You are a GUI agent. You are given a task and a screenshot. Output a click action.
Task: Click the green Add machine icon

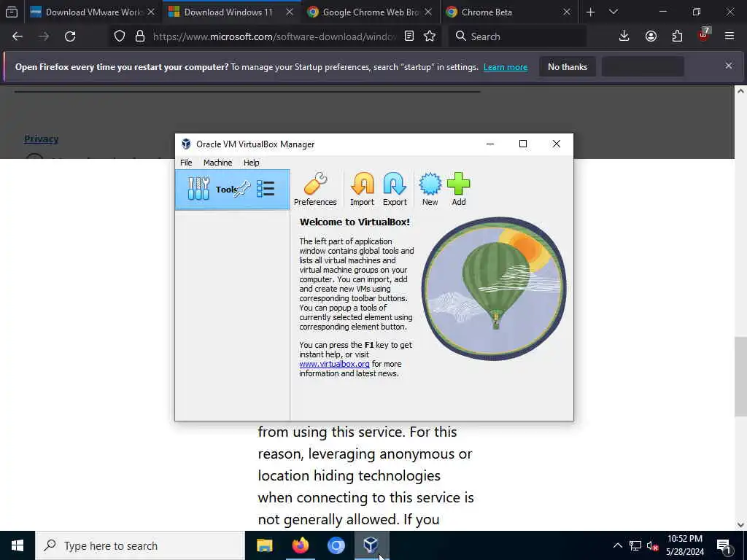point(458,189)
